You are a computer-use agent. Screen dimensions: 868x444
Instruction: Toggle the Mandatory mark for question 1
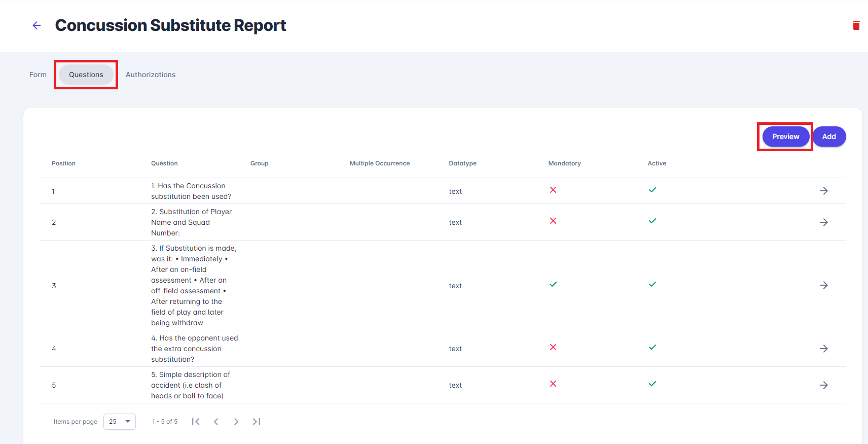[553, 190]
